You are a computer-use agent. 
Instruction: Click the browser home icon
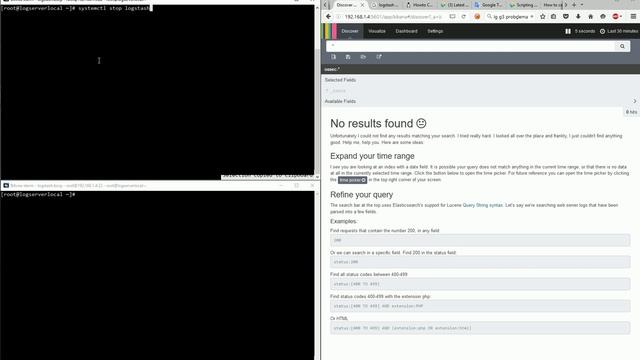pyautogui.click(x=590, y=17)
